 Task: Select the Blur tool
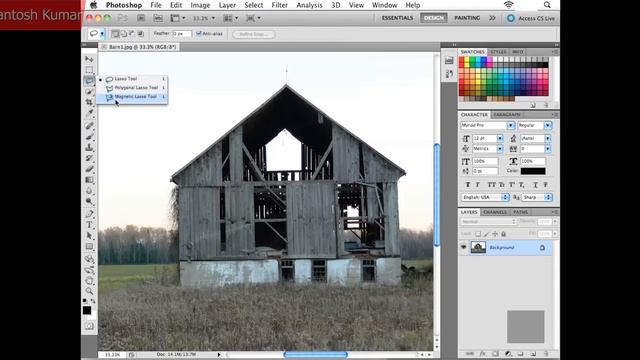(89, 191)
